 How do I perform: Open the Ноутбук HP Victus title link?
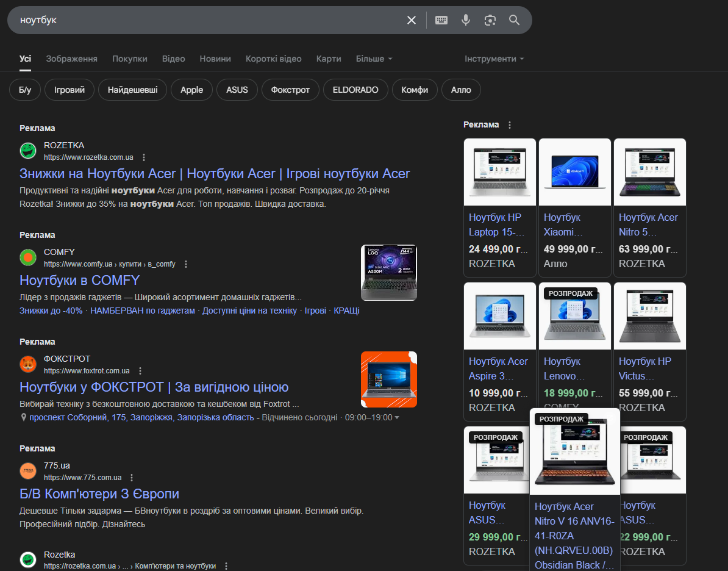pyautogui.click(x=645, y=369)
